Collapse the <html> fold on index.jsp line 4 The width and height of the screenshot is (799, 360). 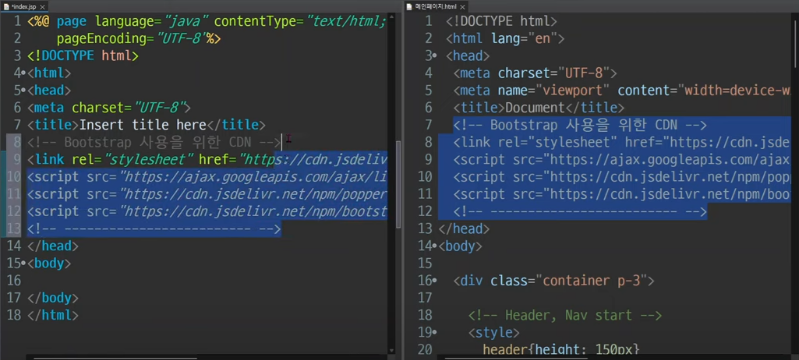(x=23, y=73)
